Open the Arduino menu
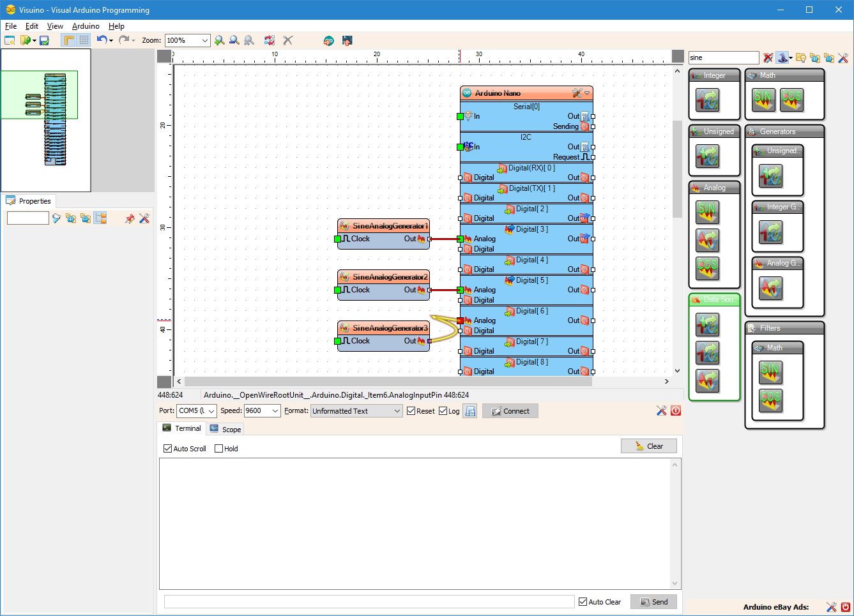854x616 pixels. (86, 26)
